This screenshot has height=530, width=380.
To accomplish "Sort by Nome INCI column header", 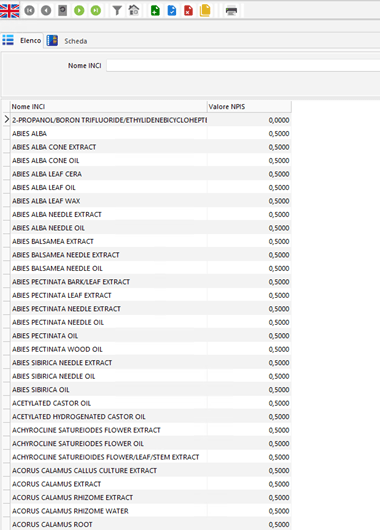I will point(109,107).
